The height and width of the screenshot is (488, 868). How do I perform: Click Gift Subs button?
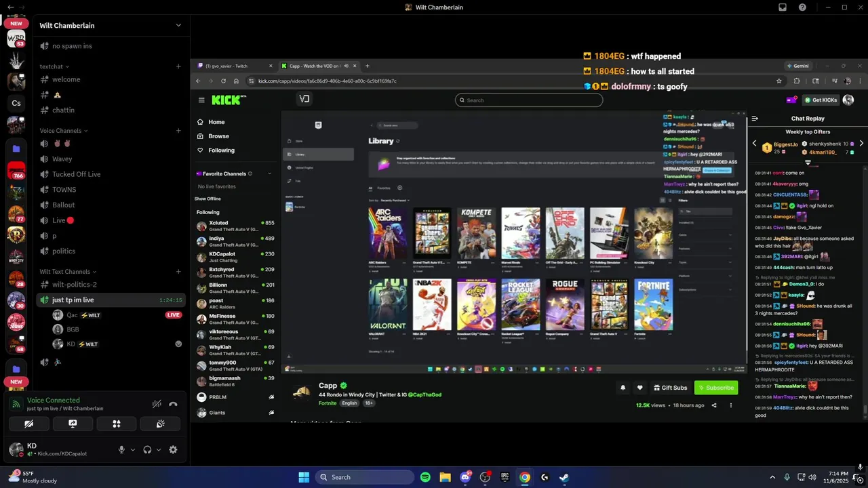[x=670, y=388]
